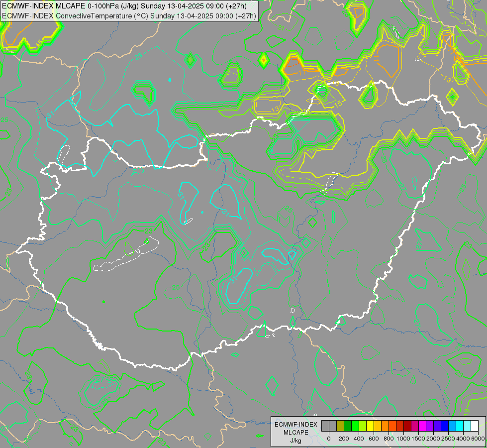Viewport: 487px width, 448px height.
Task: Select the bright green legend swatch
Action: [355, 426]
